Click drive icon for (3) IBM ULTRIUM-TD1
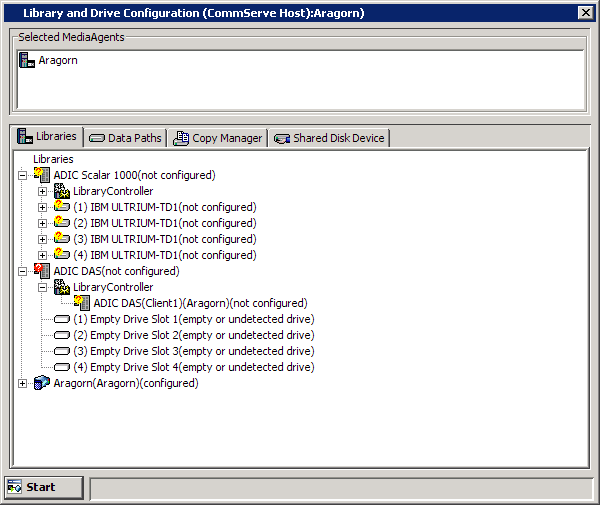The image size is (600, 505). [x=62, y=239]
